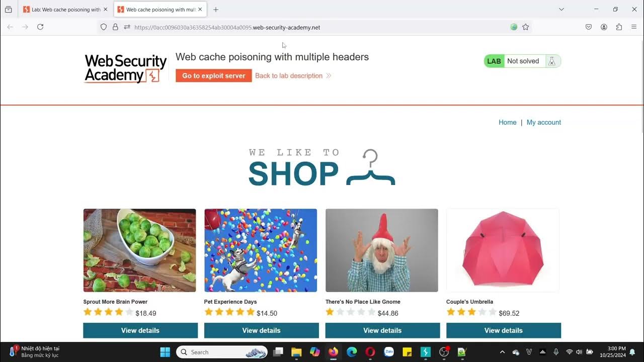This screenshot has height=362, width=644.
Task: Open Firefox account icon
Action: click(604, 27)
